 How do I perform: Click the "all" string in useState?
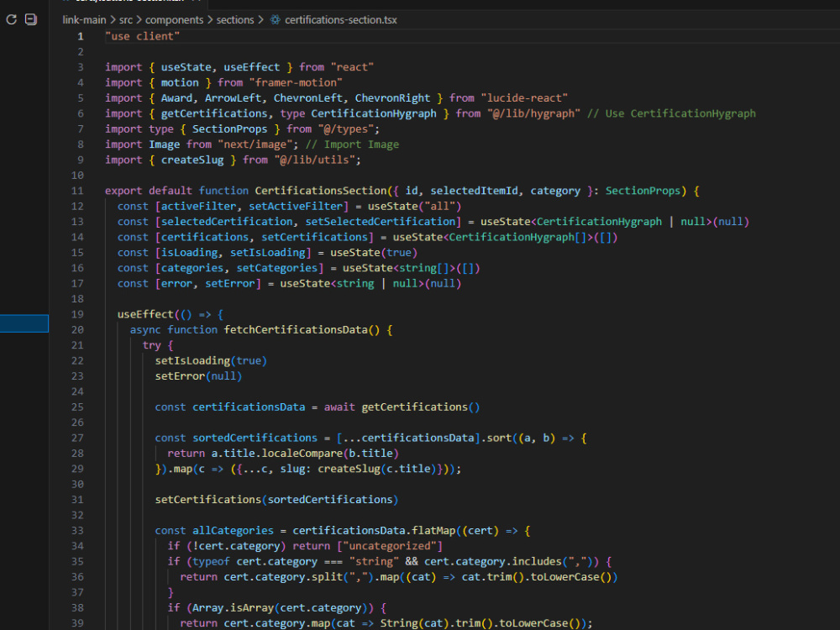440,207
